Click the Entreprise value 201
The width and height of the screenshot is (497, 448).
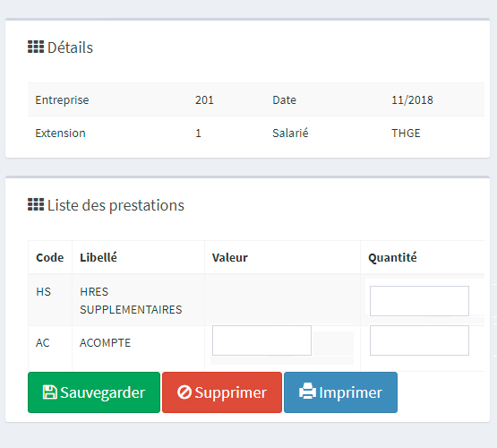(x=204, y=99)
